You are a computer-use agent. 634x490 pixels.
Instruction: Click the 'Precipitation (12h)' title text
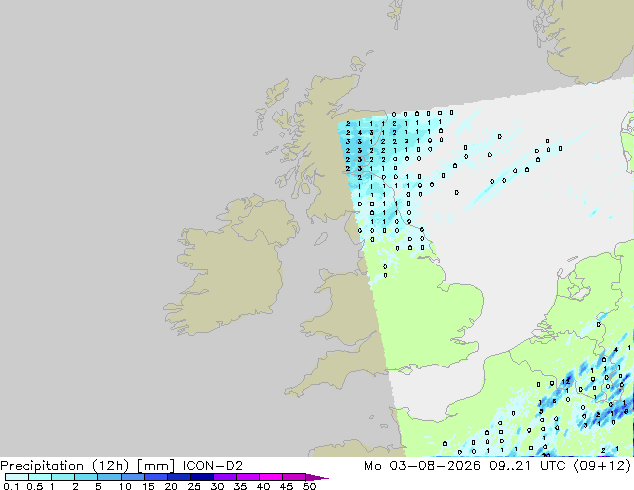(65, 466)
